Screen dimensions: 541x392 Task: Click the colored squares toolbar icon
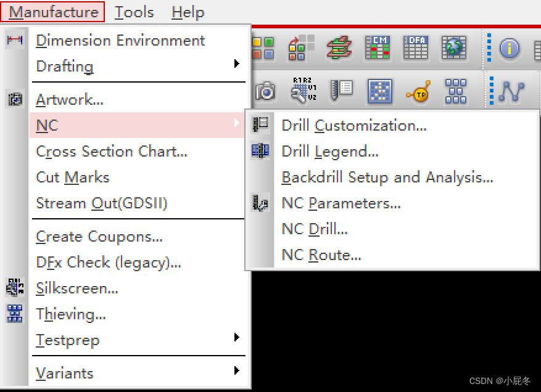pos(263,48)
